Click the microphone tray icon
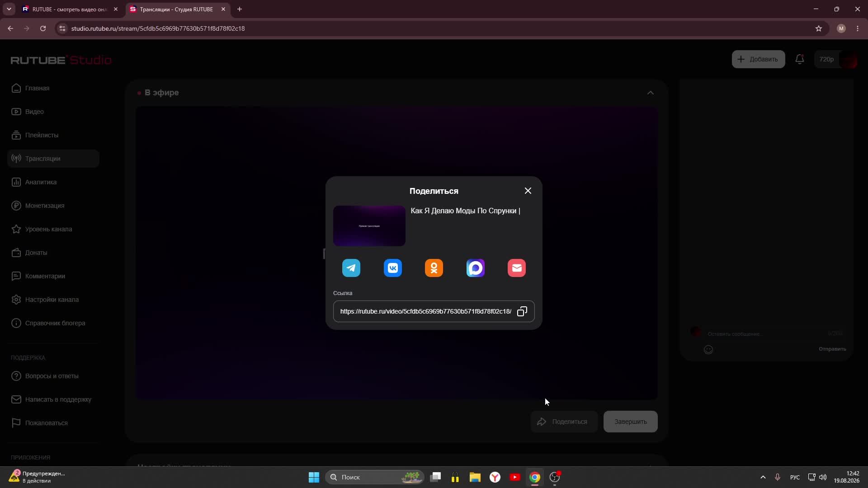 tap(778, 477)
